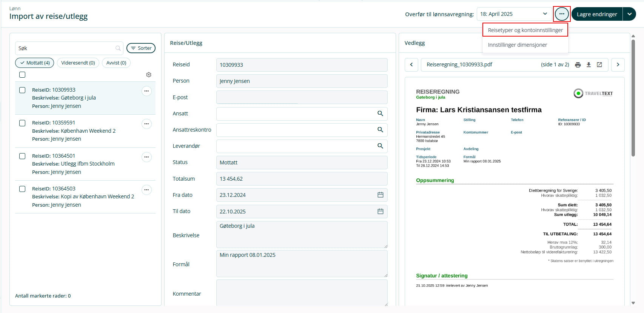This screenshot has height=313, width=644.
Task: Select Innstillinger dimensjoner from menu
Action: (x=517, y=45)
